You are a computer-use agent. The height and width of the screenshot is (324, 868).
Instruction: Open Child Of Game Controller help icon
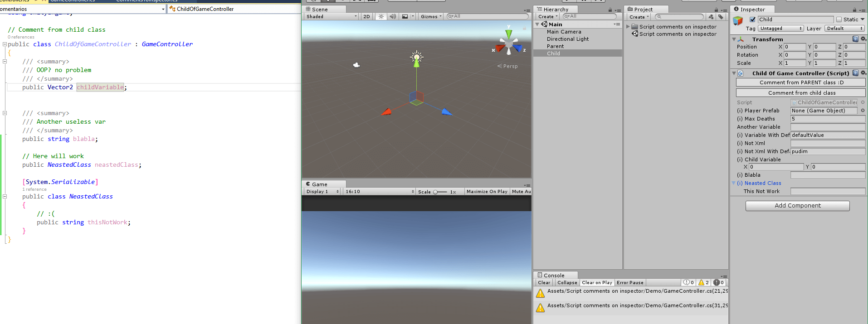click(x=855, y=73)
